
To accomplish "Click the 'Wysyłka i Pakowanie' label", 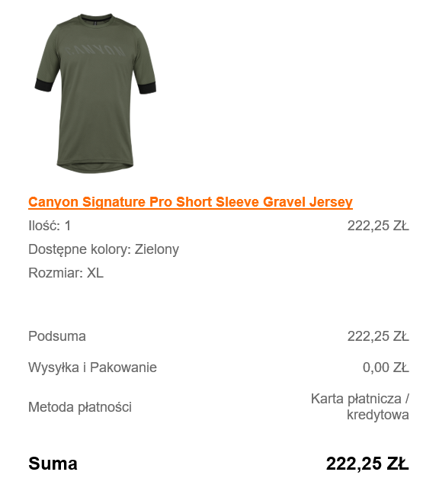I will [x=92, y=368].
